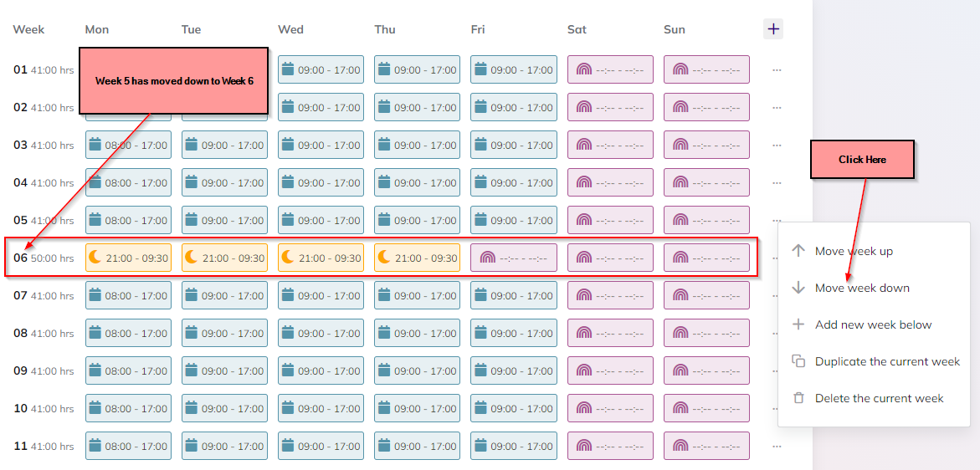The image size is (980, 470).
Task: Open the three-dot menu for week 03
Action: (777, 145)
